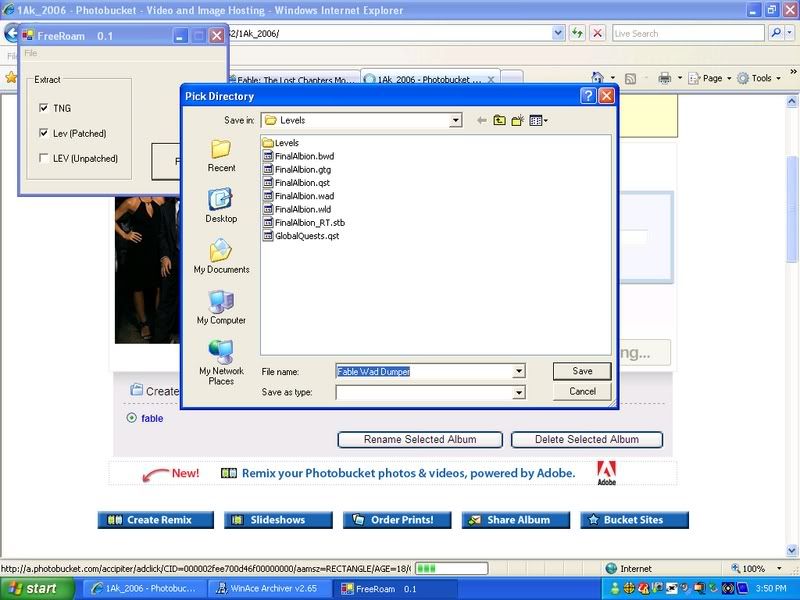Click the IE refresh icon

(577, 34)
